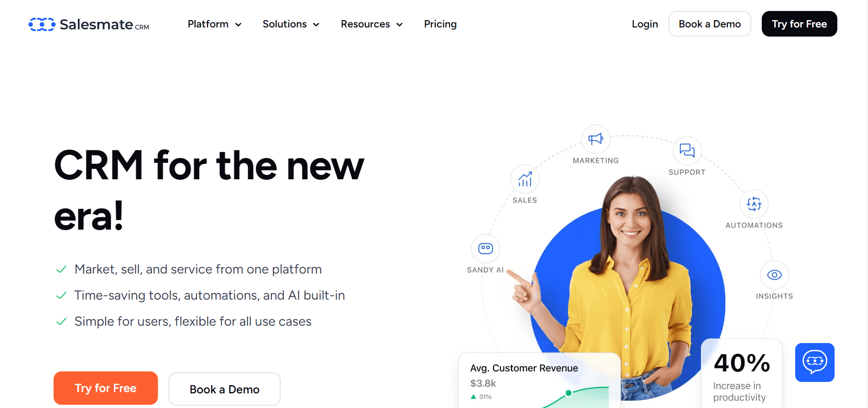Image resolution: width=868 pixels, height=408 pixels.
Task: Select the Support chat bubbles icon
Action: click(687, 150)
